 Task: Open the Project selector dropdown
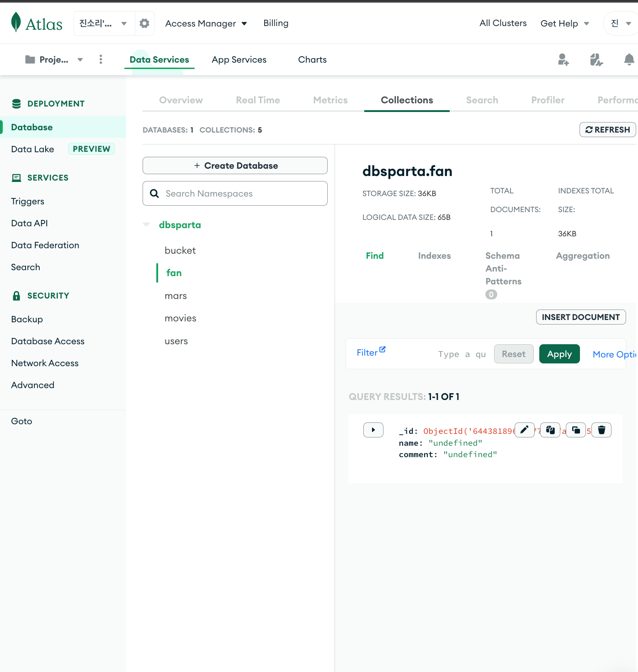click(54, 59)
